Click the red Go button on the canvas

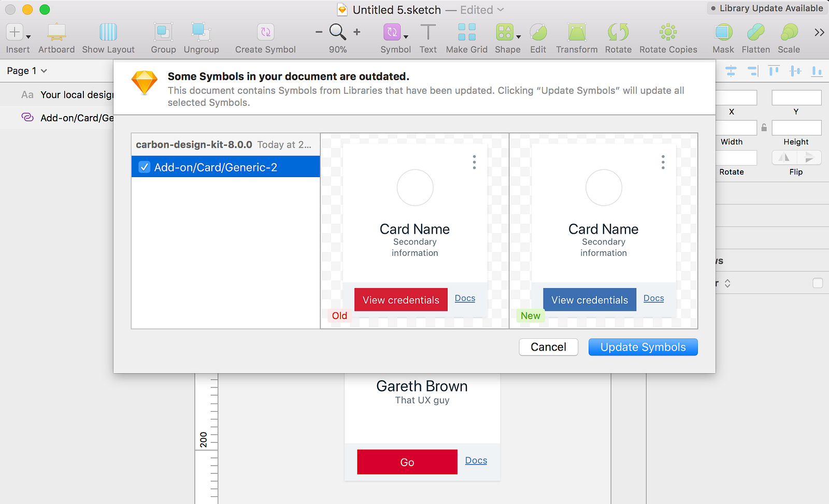pyautogui.click(x=407, y=462)
